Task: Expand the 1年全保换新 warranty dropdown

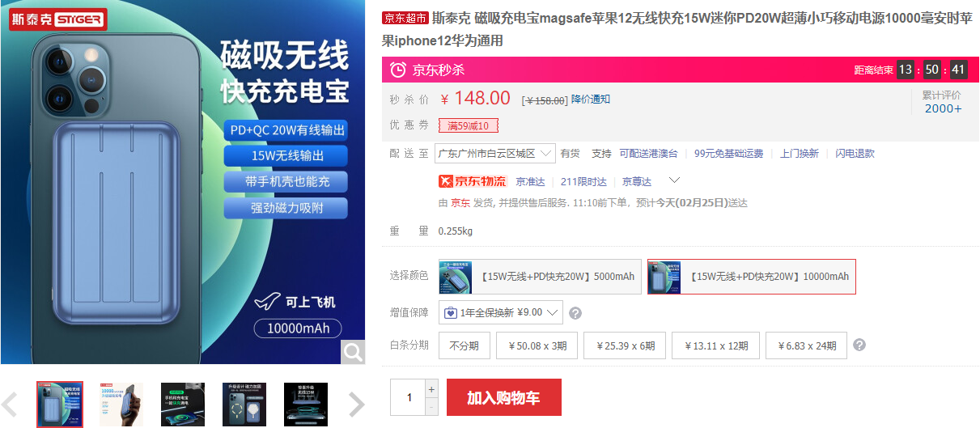Action: [500, 312]
